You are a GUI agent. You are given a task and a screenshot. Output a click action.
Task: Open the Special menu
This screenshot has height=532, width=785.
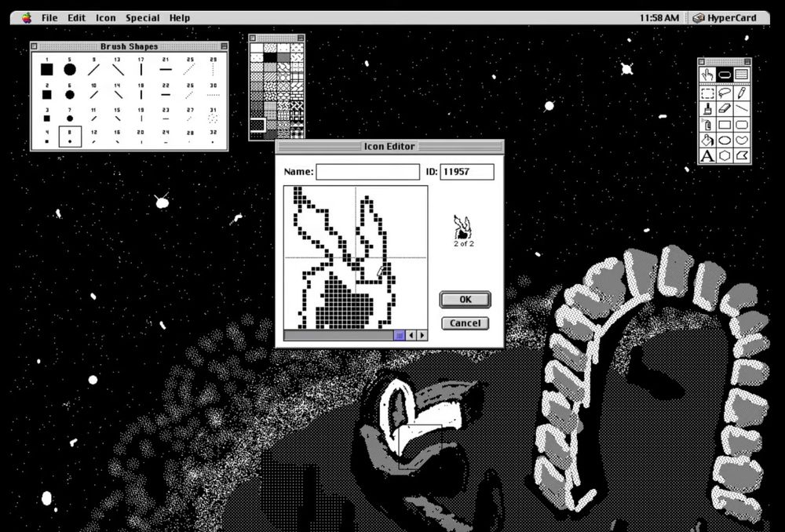point(142,17)
